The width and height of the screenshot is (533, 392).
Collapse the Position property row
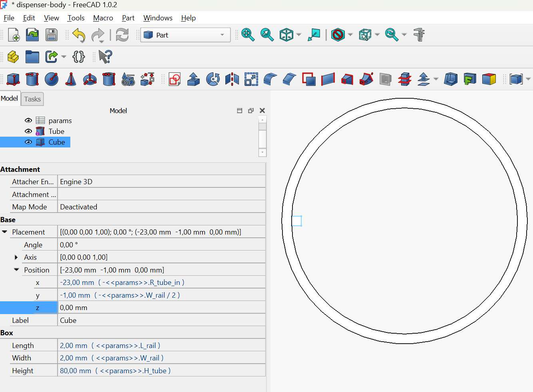click(x=16, y=270)
